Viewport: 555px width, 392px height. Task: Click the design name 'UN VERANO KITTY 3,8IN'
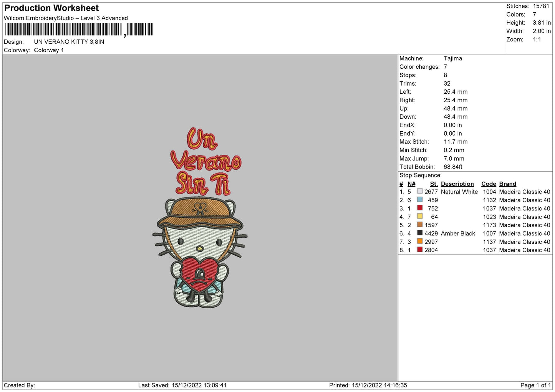tap(69, 42)
